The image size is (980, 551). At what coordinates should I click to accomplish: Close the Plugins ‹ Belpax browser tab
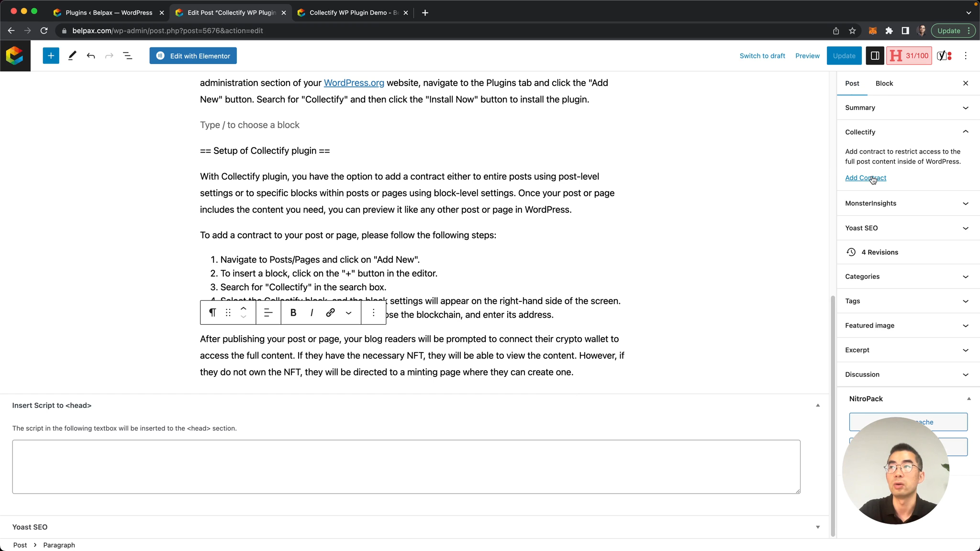click(x=162, y=13)
